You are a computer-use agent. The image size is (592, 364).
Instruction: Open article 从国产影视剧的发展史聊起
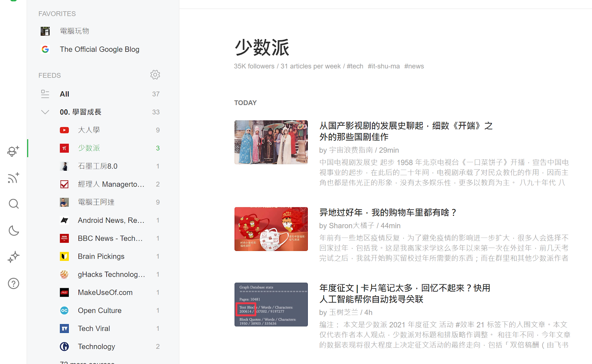click(406, 131)
